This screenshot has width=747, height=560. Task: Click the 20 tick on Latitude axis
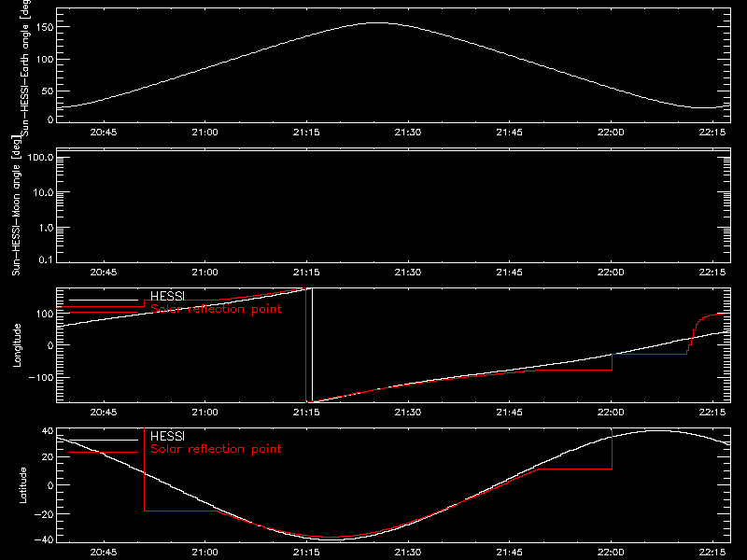point(48,457)
